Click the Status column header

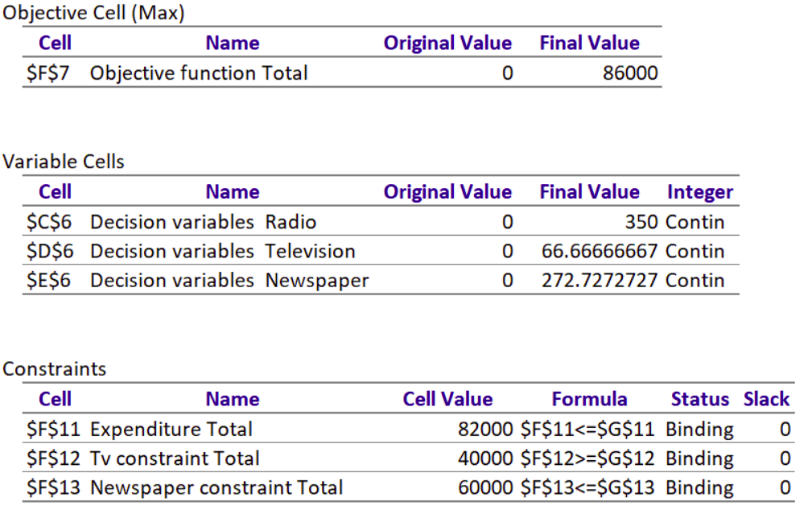[x=699, y=399]
